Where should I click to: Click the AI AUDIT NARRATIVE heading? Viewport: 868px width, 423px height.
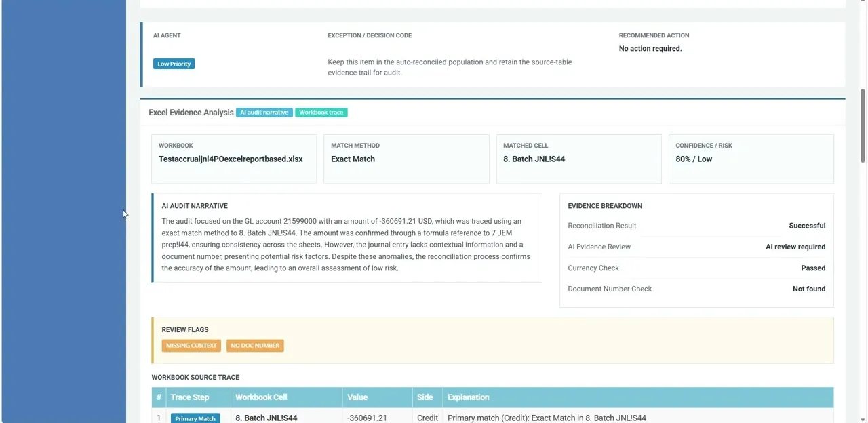(195, 206)
